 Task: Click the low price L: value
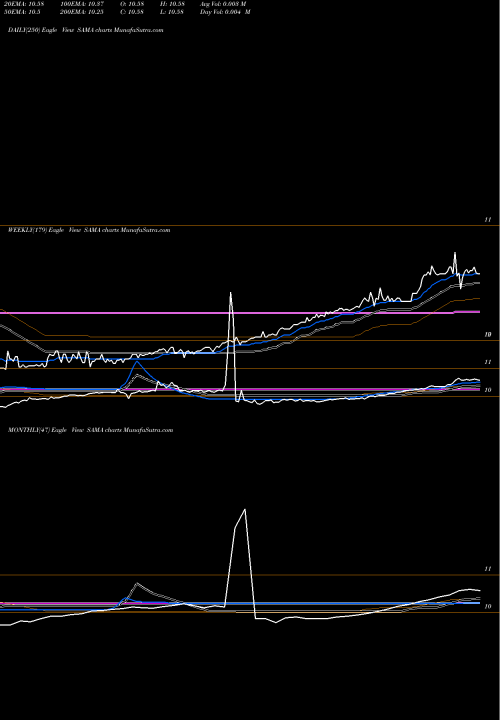[x=172, y=11]
